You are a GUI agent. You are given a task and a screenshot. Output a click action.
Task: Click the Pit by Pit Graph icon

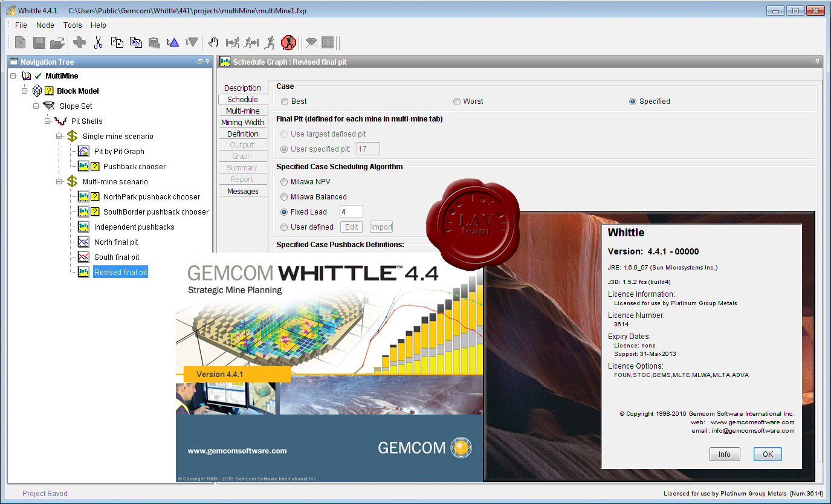(84, 152)
